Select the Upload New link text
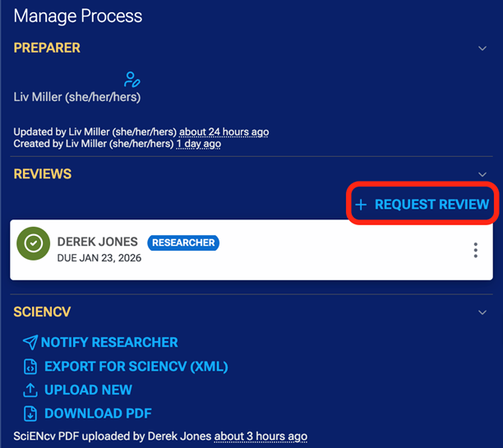 coord(88,390)
